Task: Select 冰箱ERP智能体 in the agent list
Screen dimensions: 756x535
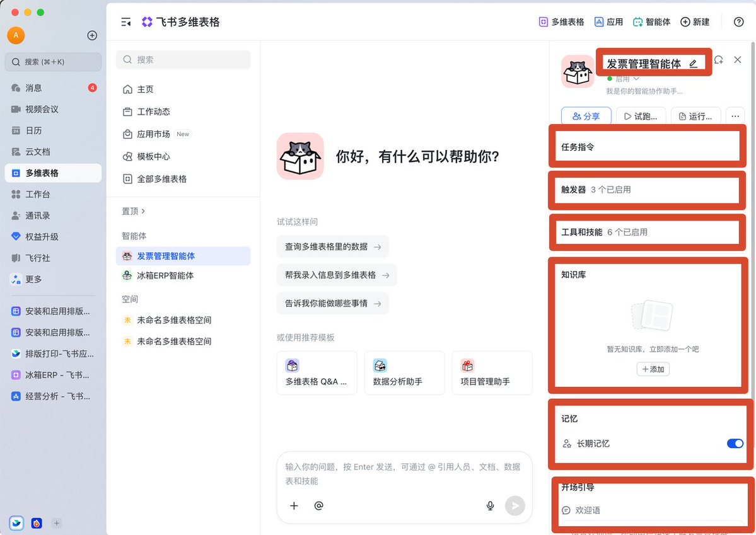Action: 183,276
